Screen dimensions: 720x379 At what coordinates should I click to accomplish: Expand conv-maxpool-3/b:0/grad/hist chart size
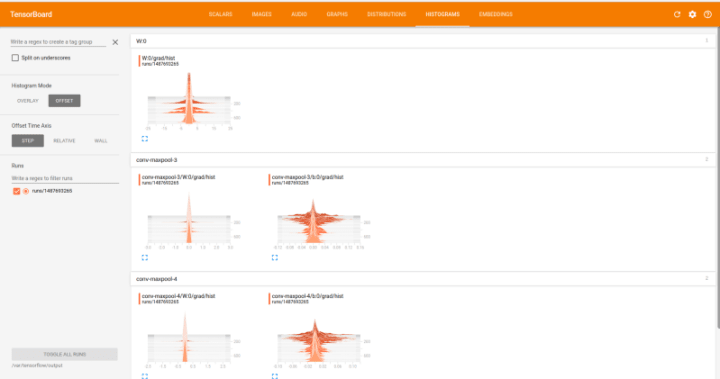tap(275, 258)
